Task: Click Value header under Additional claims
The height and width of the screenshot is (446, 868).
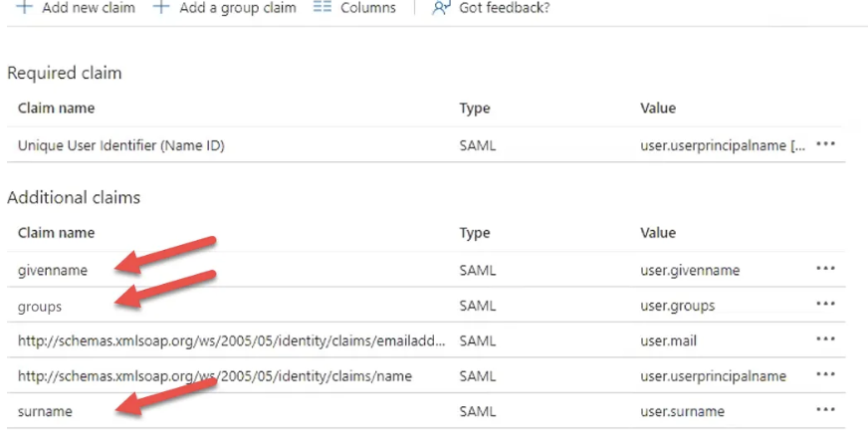Action: click(x=658, y=232)
